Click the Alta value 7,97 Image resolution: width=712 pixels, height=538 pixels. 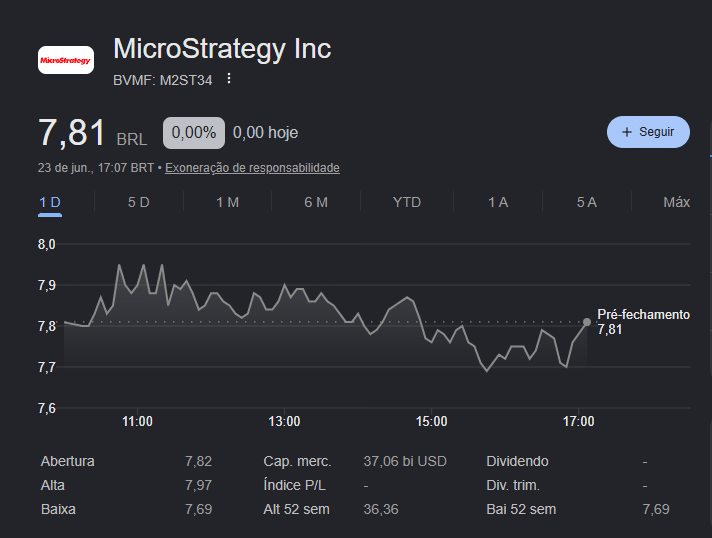point(198,485)
